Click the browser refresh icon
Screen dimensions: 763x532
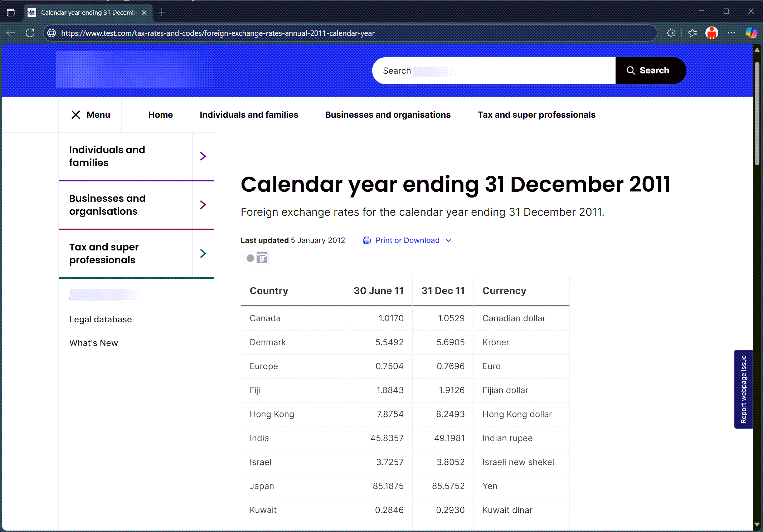click(30, 33)
